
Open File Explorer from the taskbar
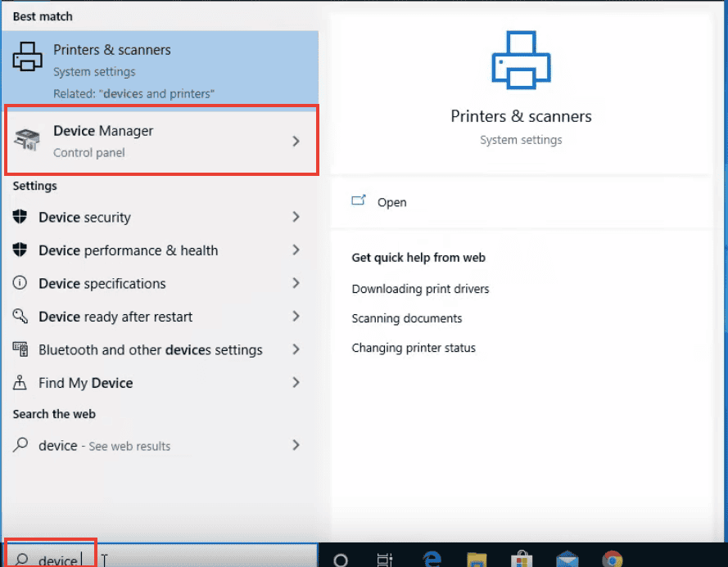point(477,560)
